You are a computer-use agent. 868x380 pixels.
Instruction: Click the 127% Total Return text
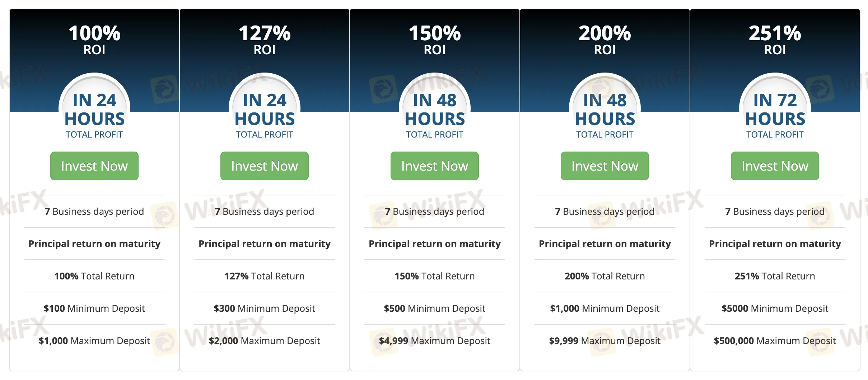coord(265,276)
